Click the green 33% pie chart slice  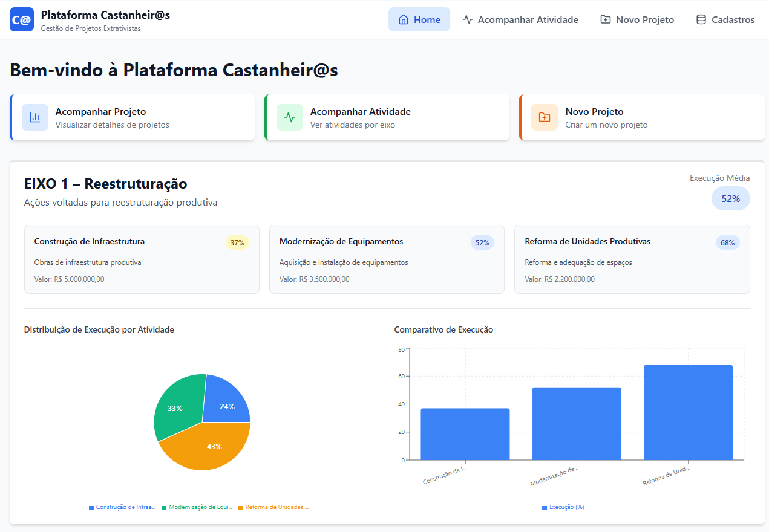click(x=177, y=405)
